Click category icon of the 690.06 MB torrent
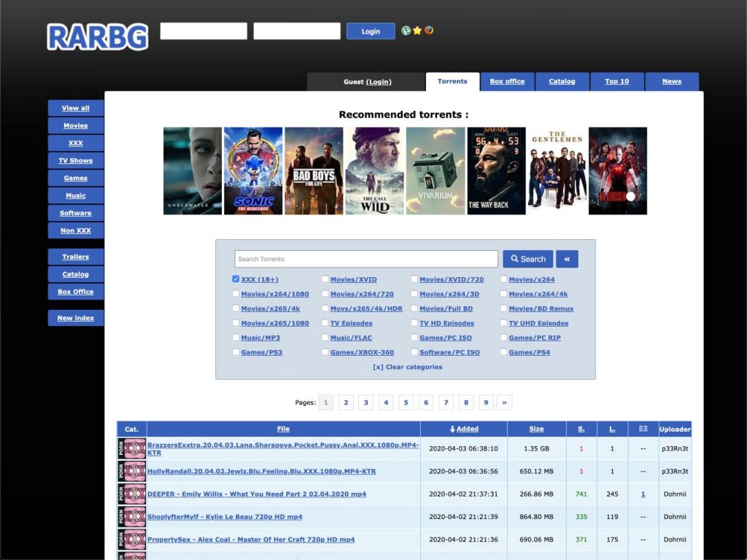Image resolution: width=747 pixels, height=560 pixels. pos(132,540)
